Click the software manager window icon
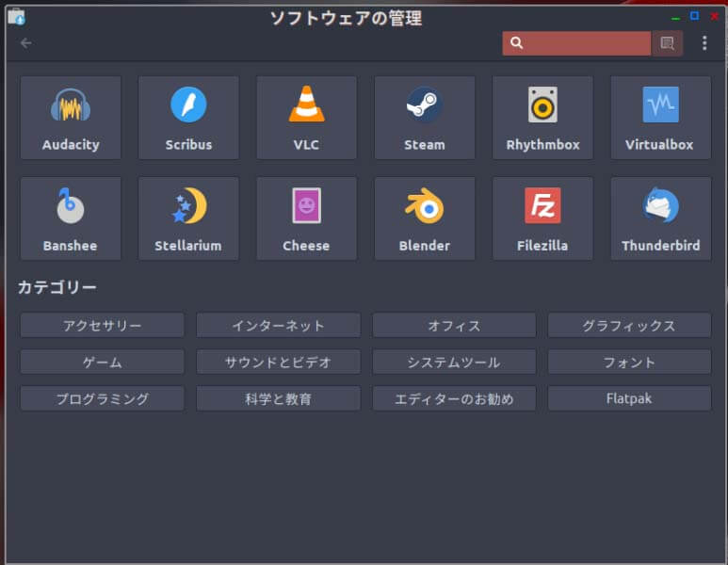This screenshot has height=565, width=728. [x=17, y=17]
